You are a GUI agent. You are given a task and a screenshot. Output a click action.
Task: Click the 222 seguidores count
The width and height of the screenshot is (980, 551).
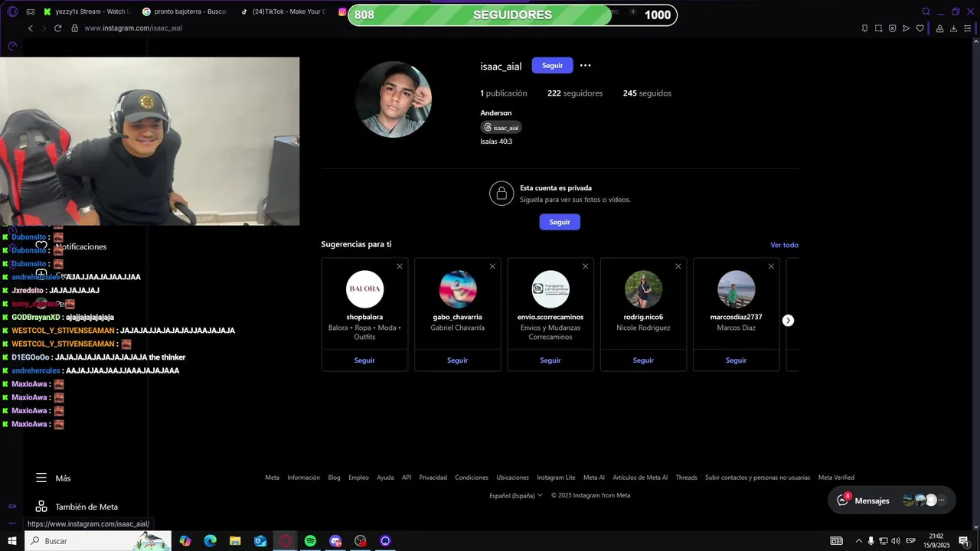pos(575,93)
